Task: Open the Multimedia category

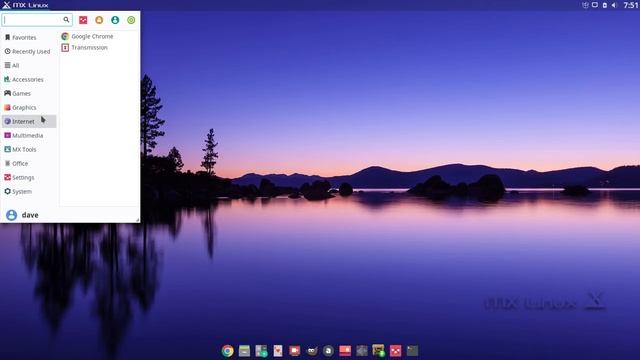Action: [x=29, y=136]
